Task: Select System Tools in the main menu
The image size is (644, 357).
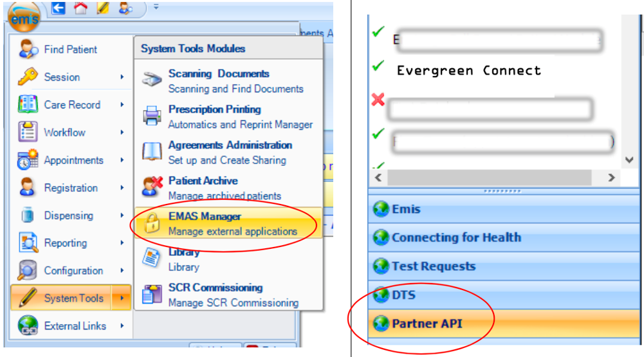Action: point(71,298)
